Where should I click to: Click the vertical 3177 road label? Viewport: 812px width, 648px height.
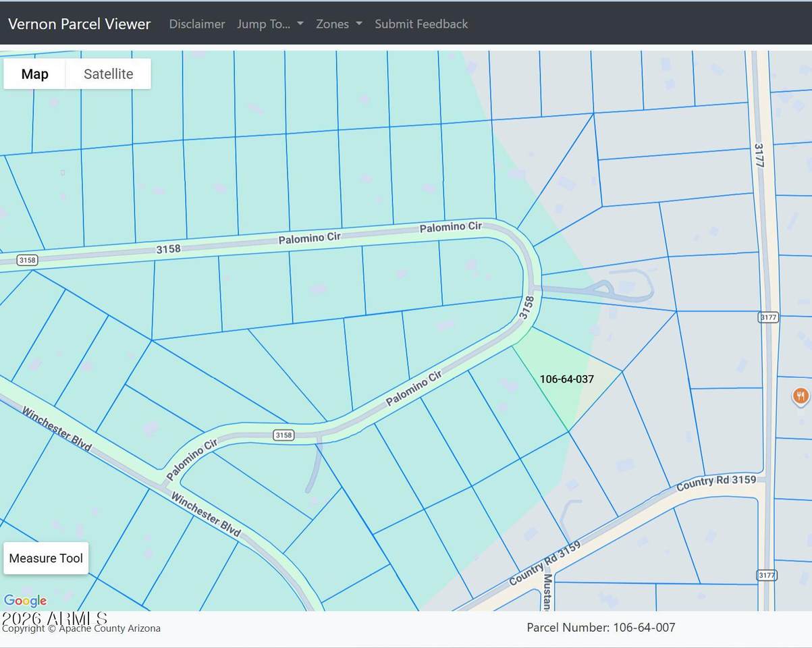[759, 155]
